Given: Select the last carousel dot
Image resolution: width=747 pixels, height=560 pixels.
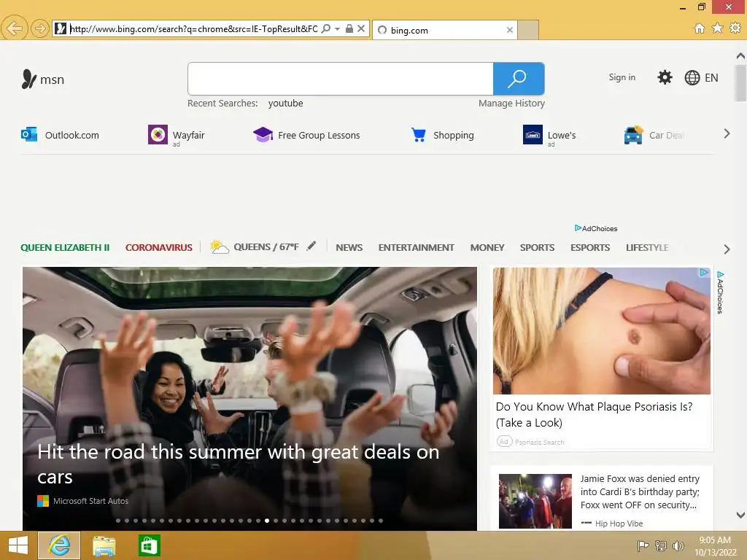Looking at the screenshot, I should click(x=381, y=521).
